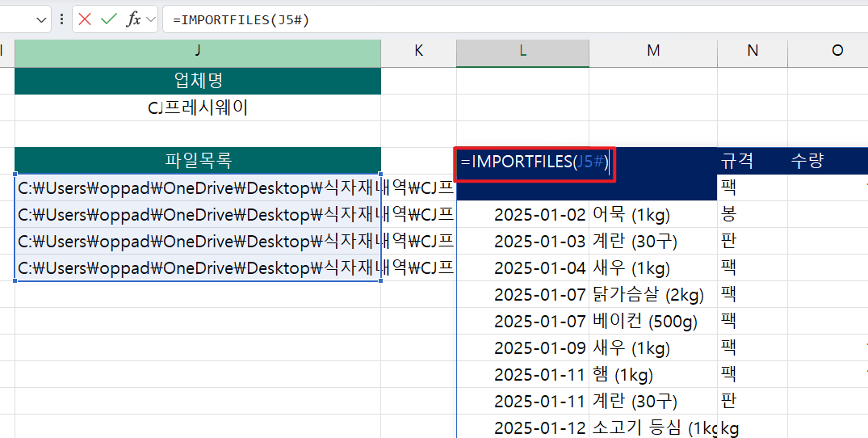Select the 베이컨 (500g) cell
Viewport: 868px width, 438px height.
pos(653,321)
